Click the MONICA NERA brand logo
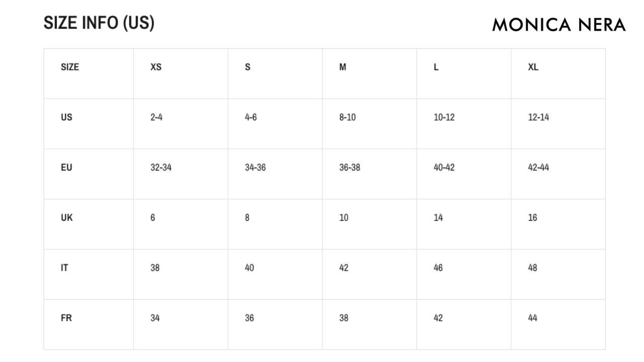 point(558,25)
